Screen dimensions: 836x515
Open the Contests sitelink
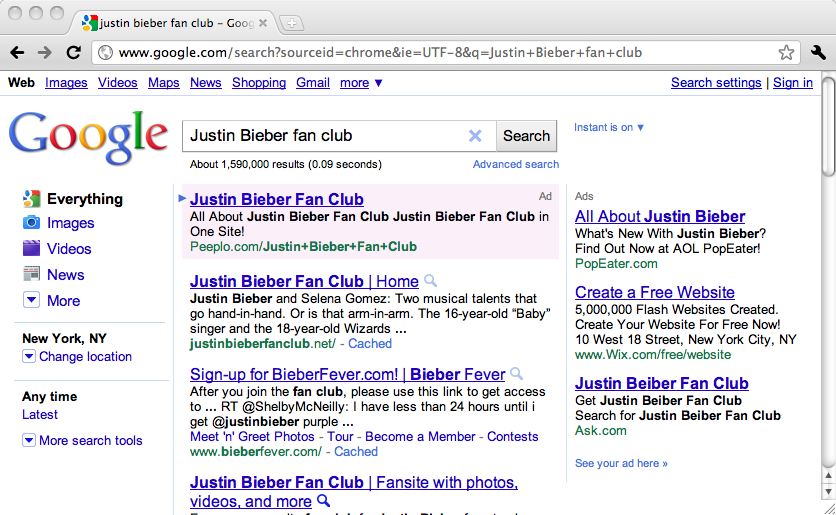click(513, 437)
